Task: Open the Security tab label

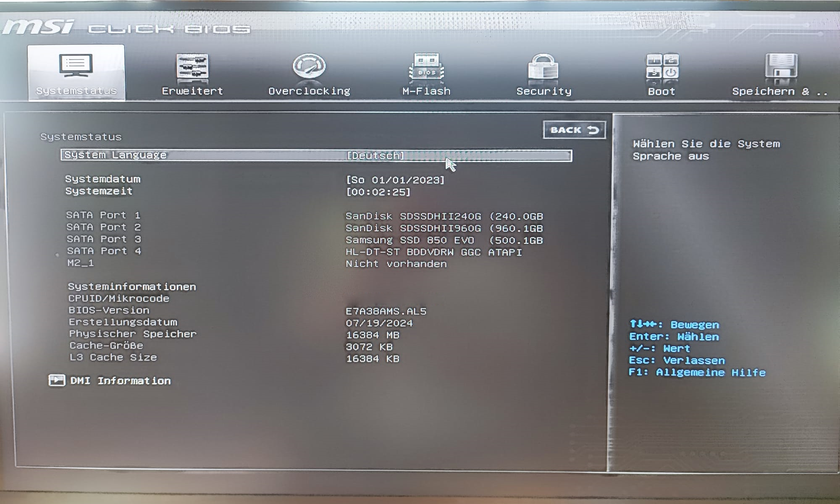Action: pos(544,92)
